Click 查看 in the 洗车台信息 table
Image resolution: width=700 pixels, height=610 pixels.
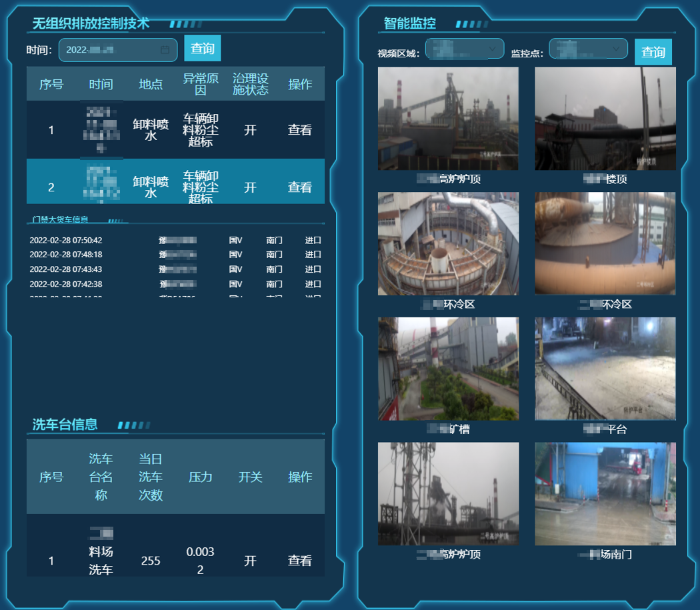click(299, 561)
